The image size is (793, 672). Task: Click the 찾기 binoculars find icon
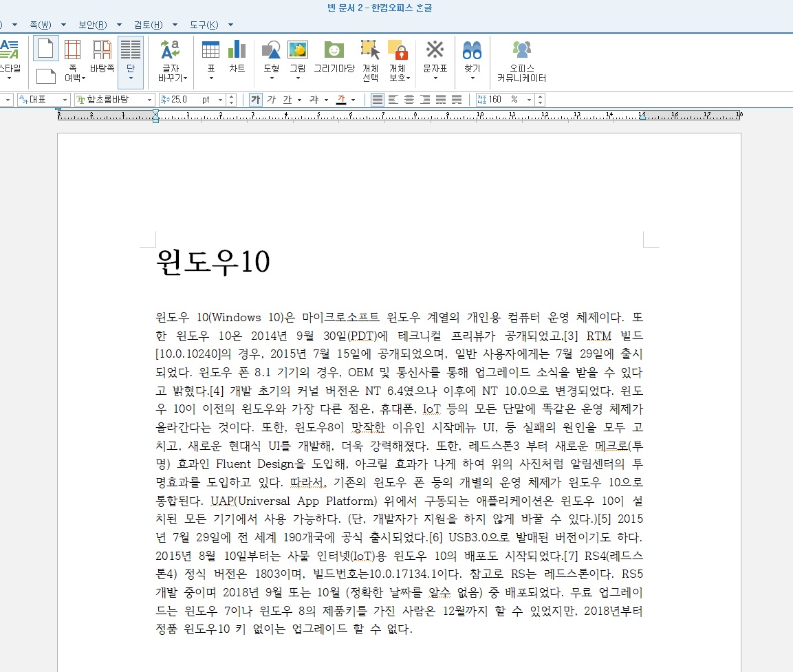click(472, 50)
